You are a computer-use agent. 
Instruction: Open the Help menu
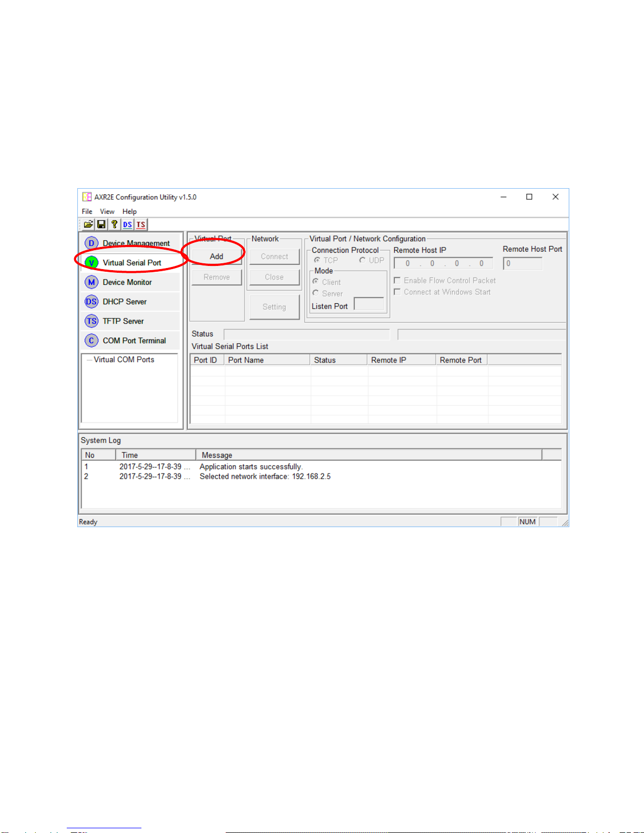129,211
